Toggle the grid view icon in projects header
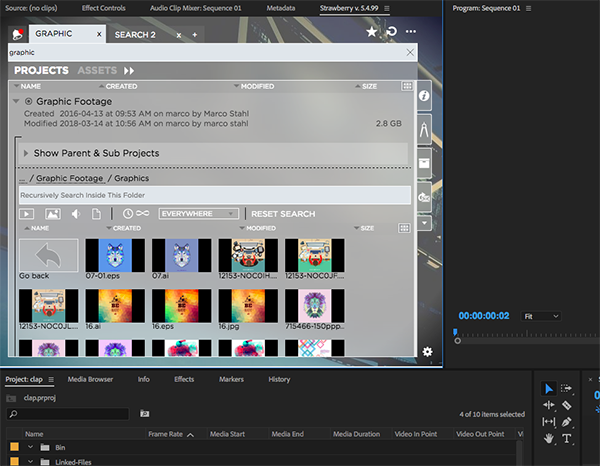The height and width of the screenshot is (466, 600). pos(406,86)
